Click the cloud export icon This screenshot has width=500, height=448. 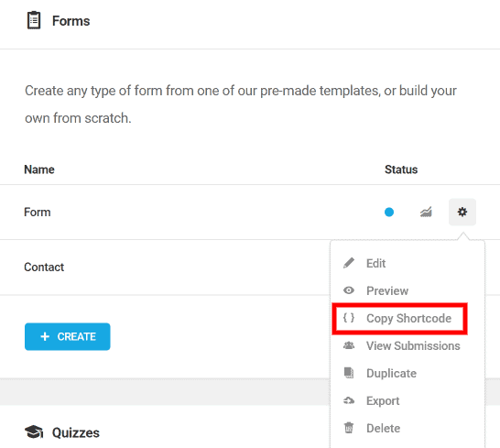(349, 400)
